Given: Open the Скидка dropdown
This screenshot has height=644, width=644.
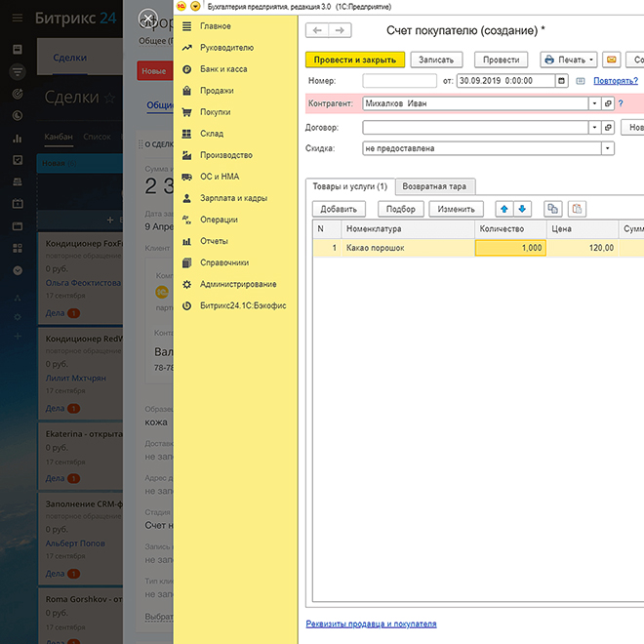Looking at the screenshot, I should (x=608, y=148).
